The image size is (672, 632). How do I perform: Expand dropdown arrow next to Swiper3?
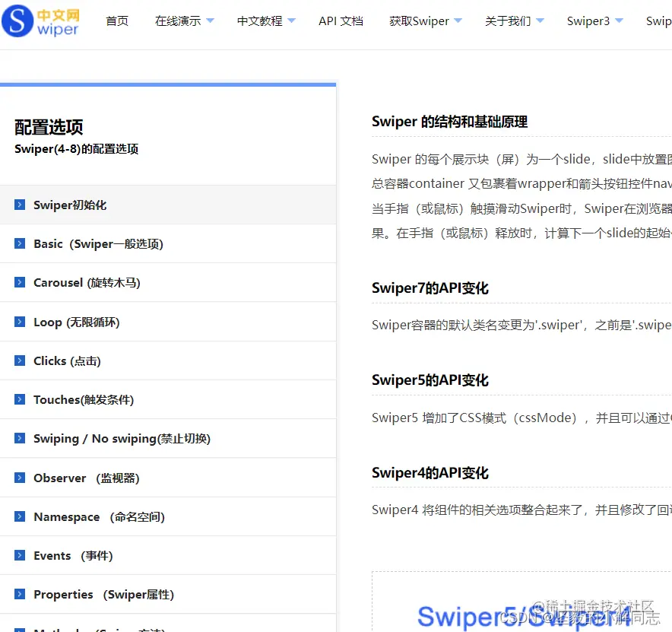tap(619, 21)
